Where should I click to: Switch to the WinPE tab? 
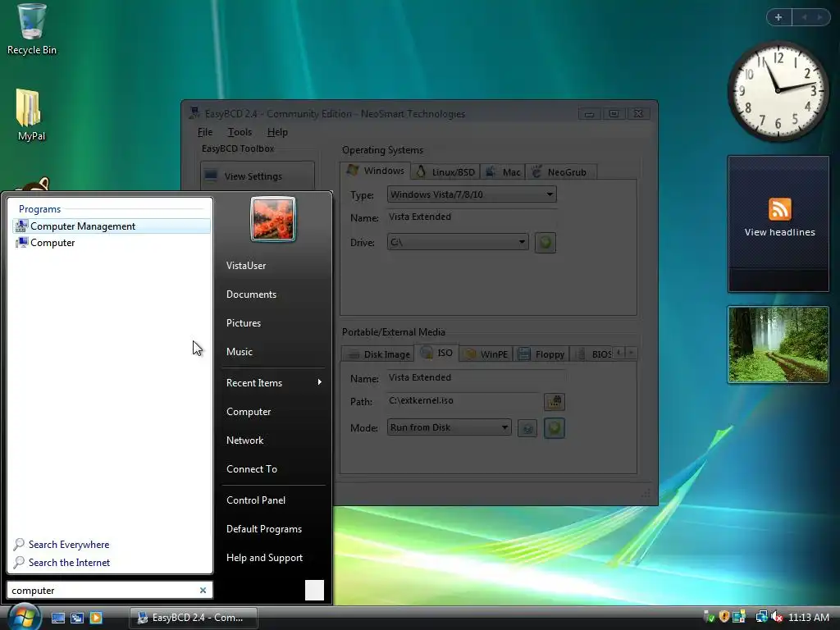pos(486,354)
